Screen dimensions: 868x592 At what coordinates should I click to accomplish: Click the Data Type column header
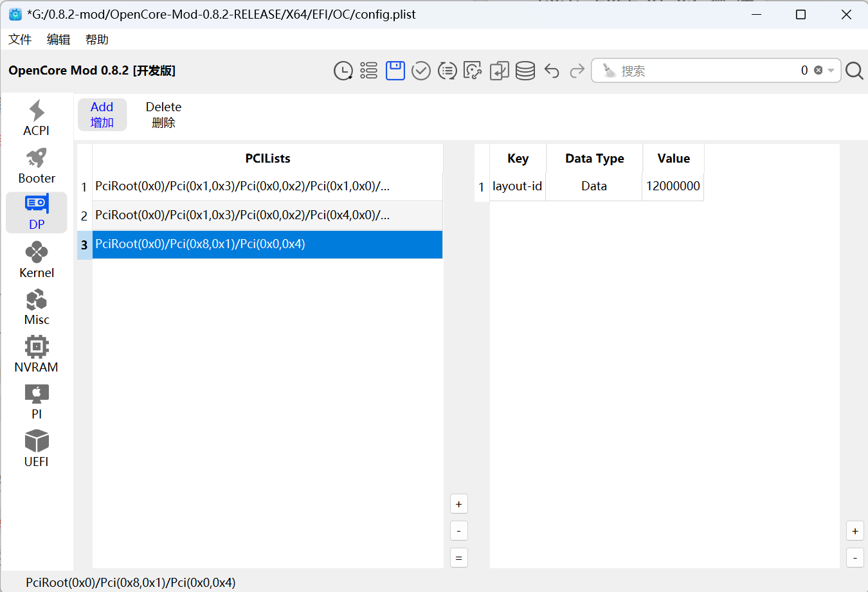coord(594,158)
